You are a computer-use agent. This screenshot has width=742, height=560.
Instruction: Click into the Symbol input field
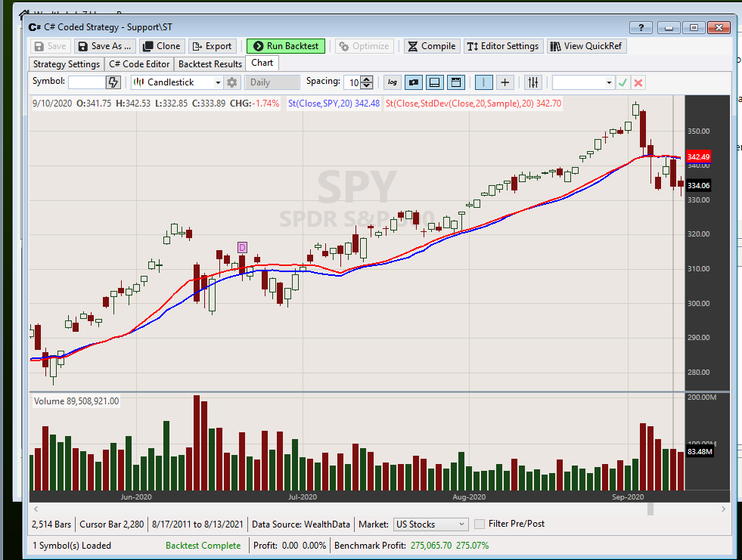tap(85, 82)
